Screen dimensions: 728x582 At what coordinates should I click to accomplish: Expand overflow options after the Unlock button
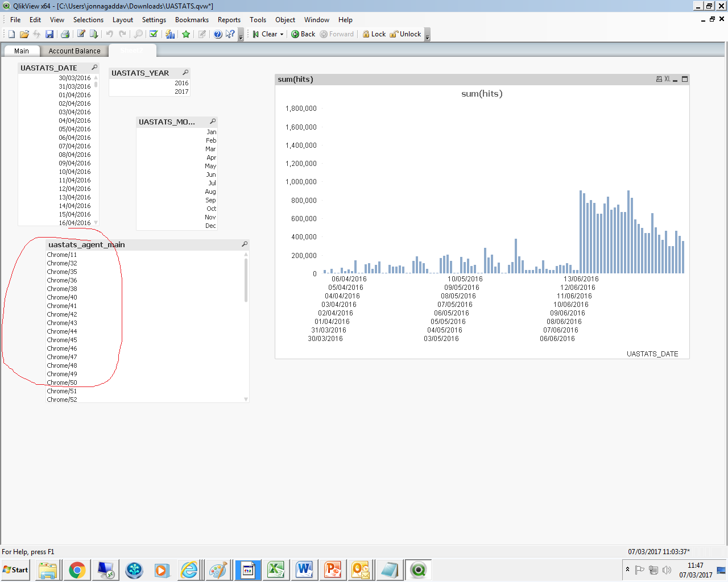pyautogui.click(x=427, y=35)
